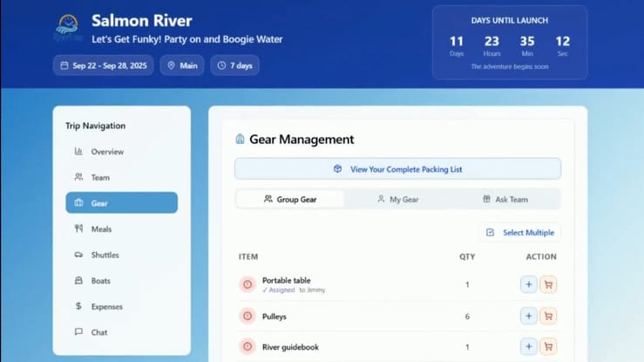Click the Sep 22 - Sep 28 date badge
644x362 pixels.
pos(104,65)
